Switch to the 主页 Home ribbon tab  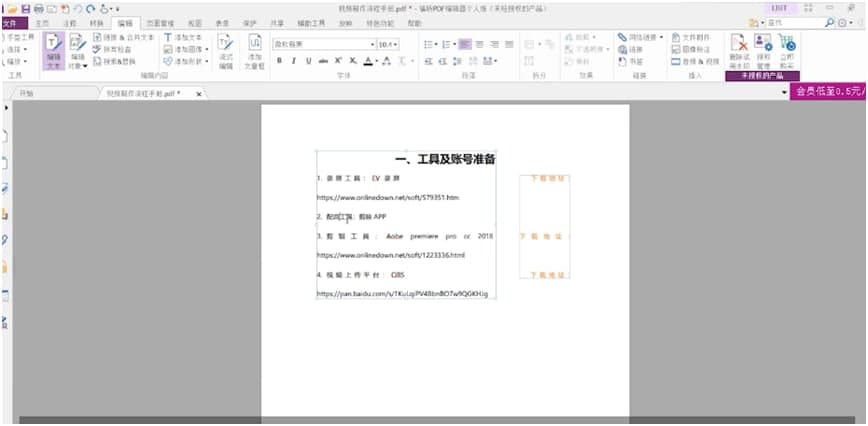point(42,24)
